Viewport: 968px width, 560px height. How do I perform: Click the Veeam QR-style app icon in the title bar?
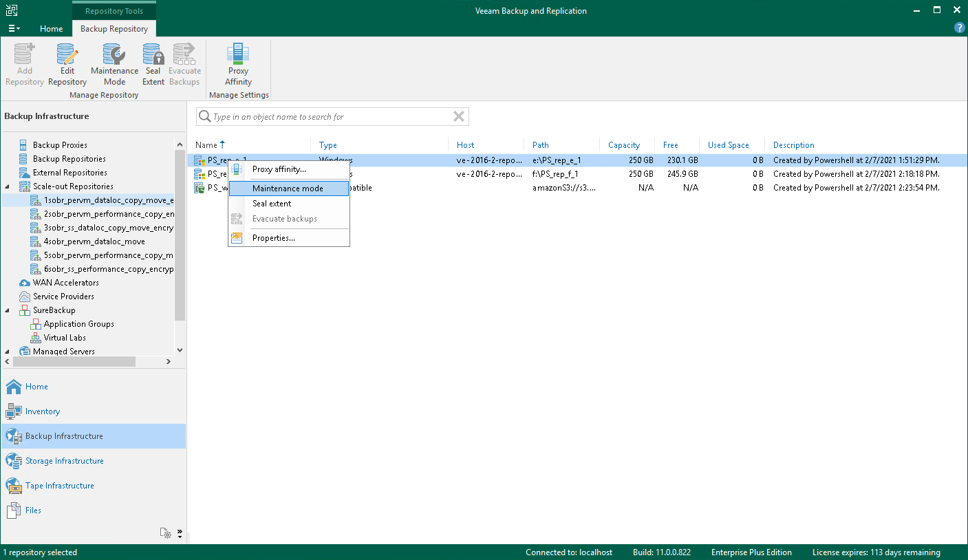[x=12, y=10]
